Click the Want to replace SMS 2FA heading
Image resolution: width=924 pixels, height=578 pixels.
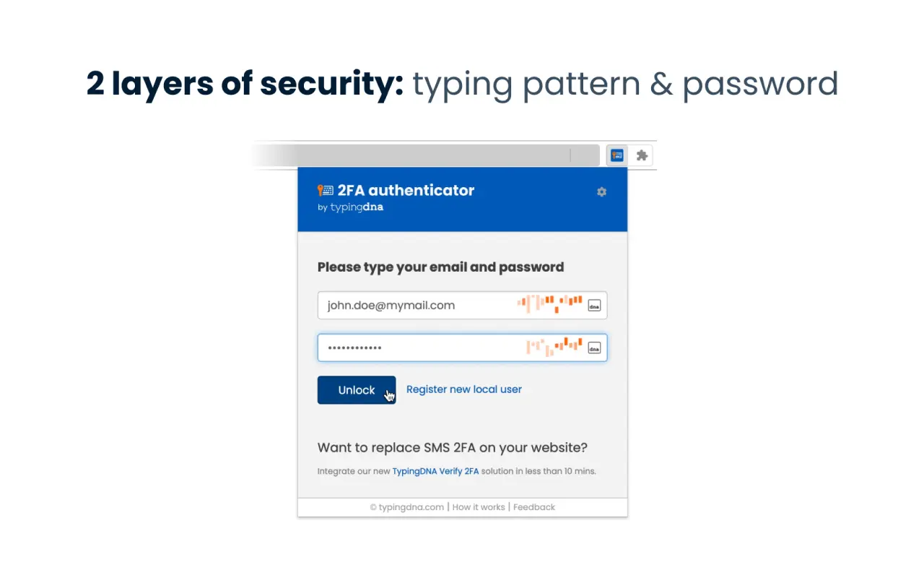(x=453, y=447)
